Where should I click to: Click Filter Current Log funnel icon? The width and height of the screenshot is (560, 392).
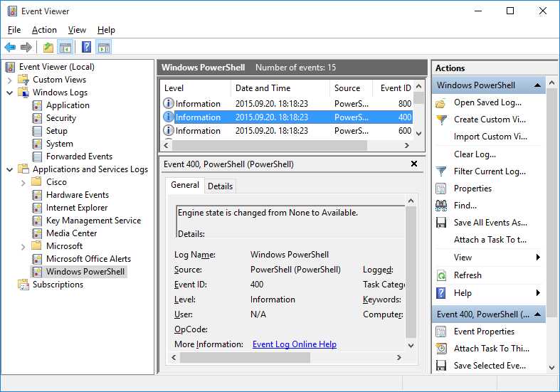click(x=441, y=171)
